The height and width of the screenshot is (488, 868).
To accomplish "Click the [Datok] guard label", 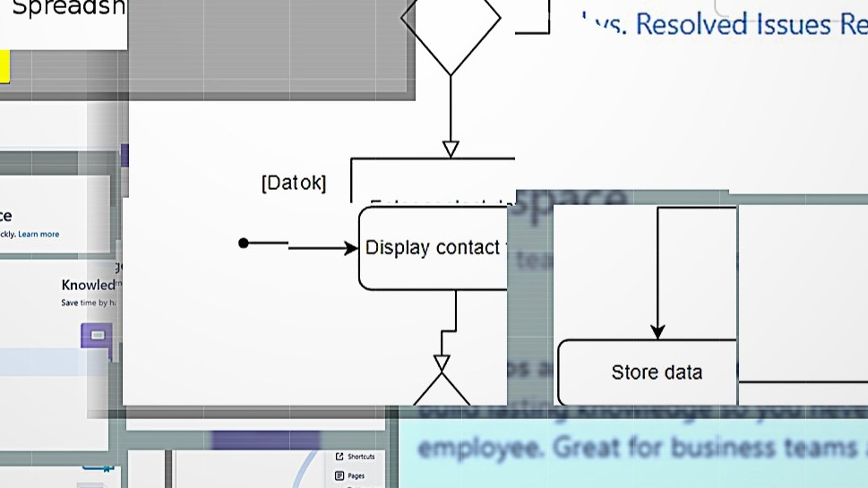I will point(294,184).
